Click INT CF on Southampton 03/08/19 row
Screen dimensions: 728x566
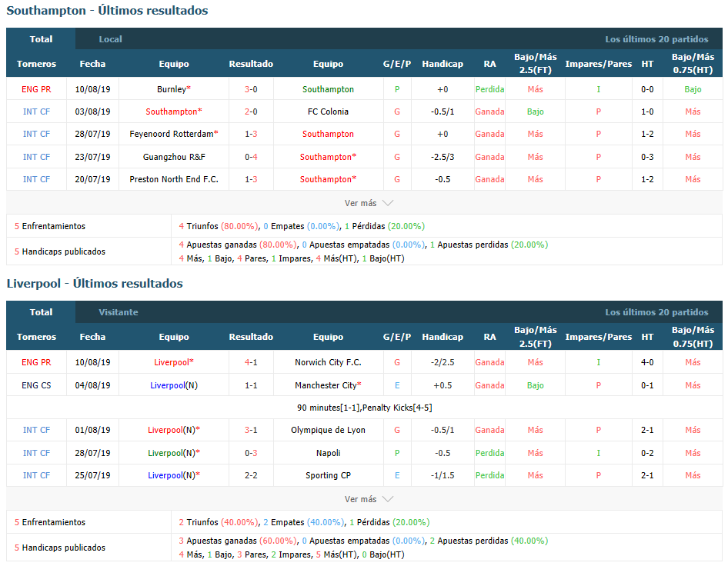[36, 112]
